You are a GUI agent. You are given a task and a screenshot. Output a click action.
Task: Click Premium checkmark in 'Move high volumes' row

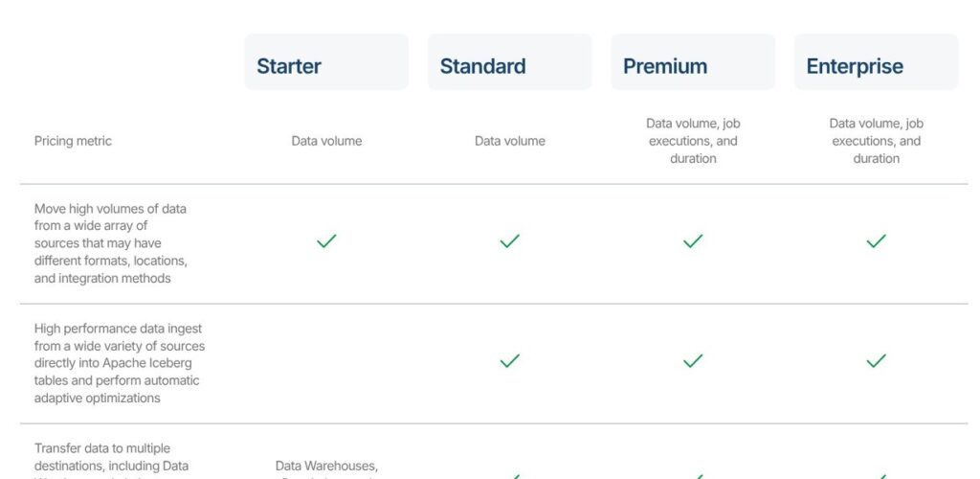[x=693, y=240]
